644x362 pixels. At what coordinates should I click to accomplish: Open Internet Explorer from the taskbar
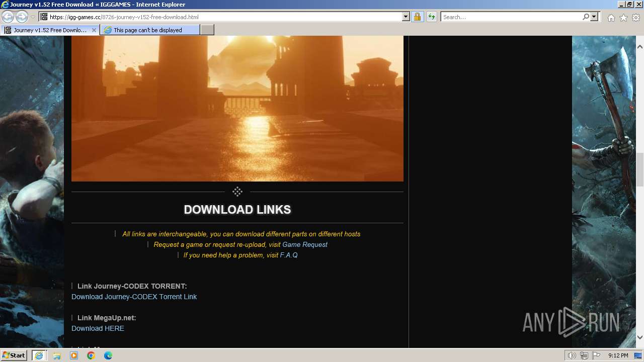[x=39, y=355]
